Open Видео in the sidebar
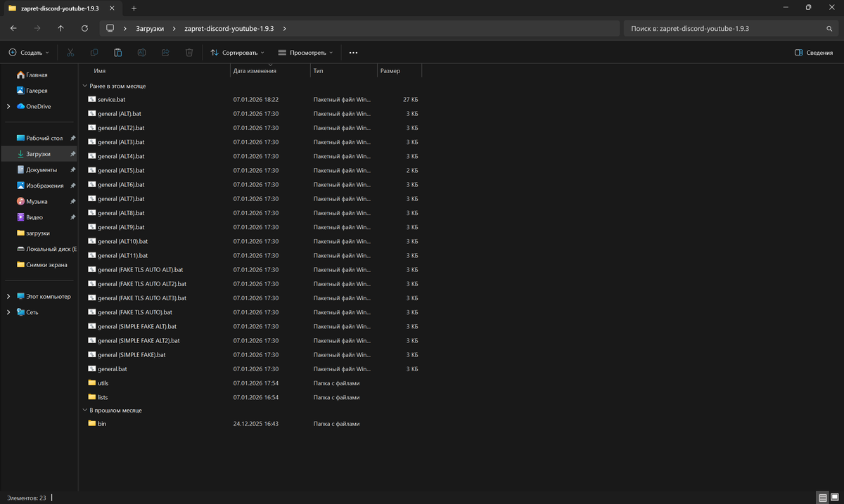Screen dimensions: 844x504 point(30,217)
